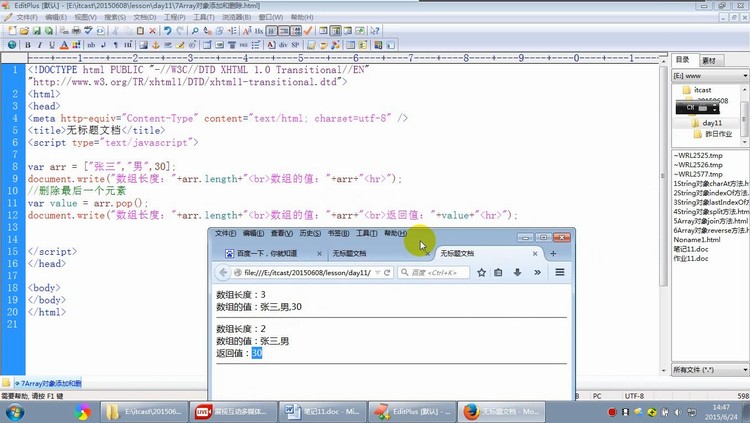Screen dimensions: 750x423
Task: Open 5Array对象join方法.html in file list
Action: point(710,221)
